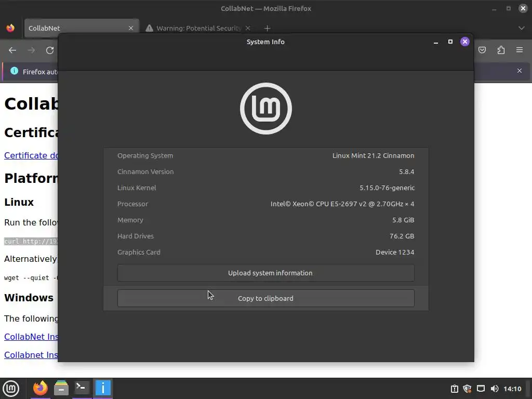Open a new Firefox tab

click(x=268, y=28)
